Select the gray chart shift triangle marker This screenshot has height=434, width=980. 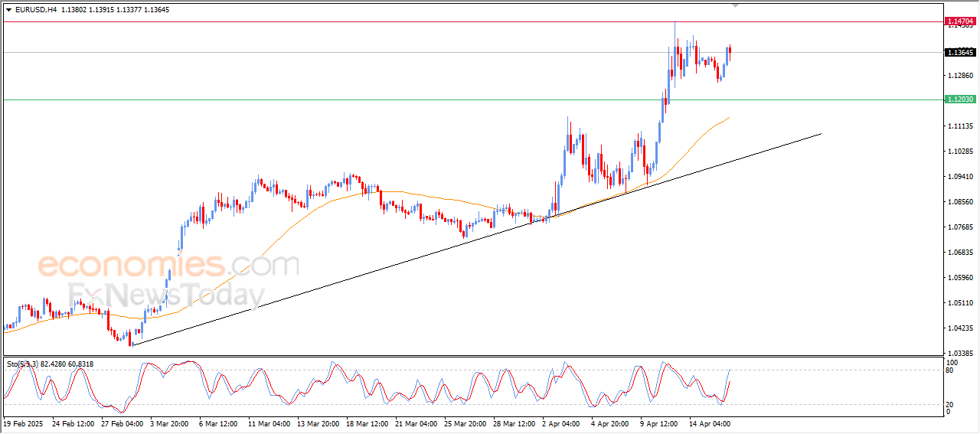coord(736,6)
